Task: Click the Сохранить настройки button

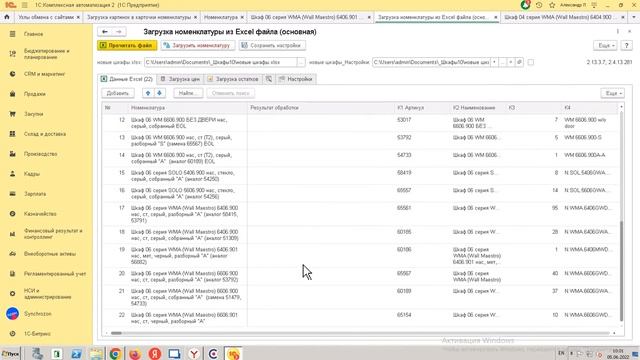Action: 272,45
